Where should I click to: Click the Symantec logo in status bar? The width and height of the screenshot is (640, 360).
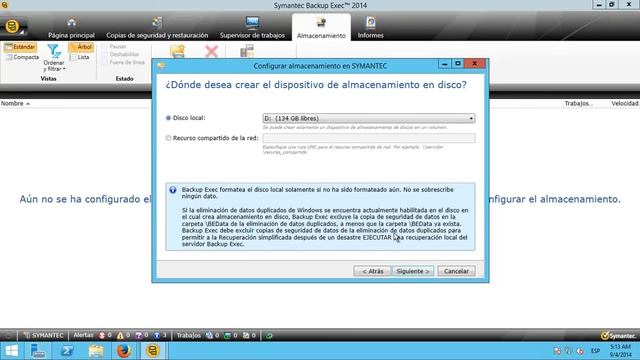[x=618, y=336]
